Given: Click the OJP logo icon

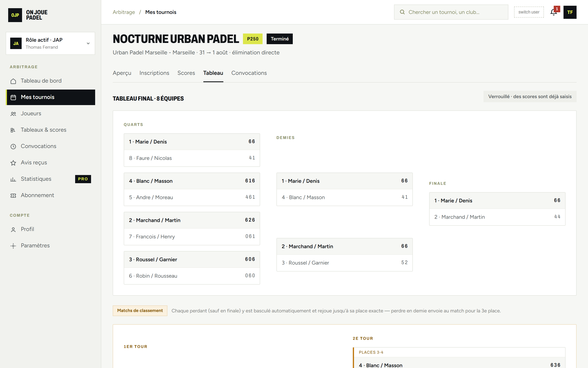Looking at the screenshot, I should [x=15, y=15].
